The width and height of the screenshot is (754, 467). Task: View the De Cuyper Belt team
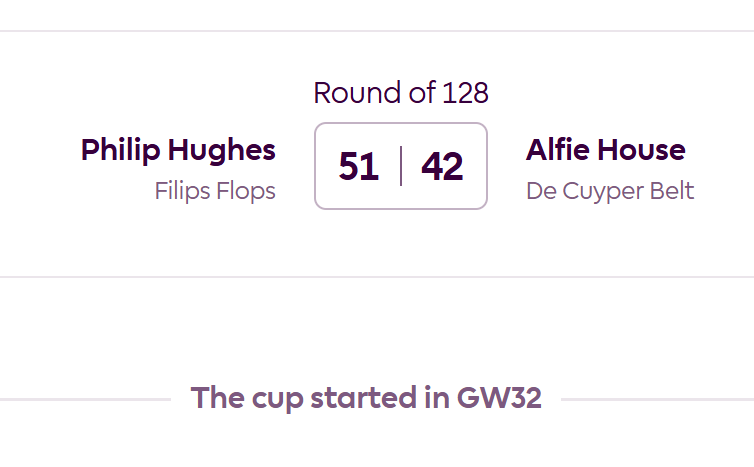(609, 191)
